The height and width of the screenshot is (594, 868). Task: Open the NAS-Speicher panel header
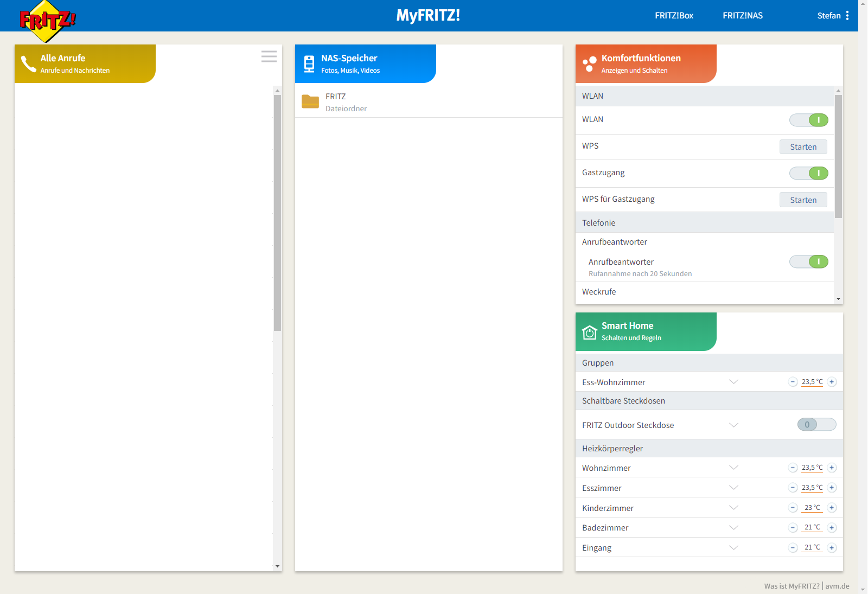pyautogui.click(x=366, y=63)
